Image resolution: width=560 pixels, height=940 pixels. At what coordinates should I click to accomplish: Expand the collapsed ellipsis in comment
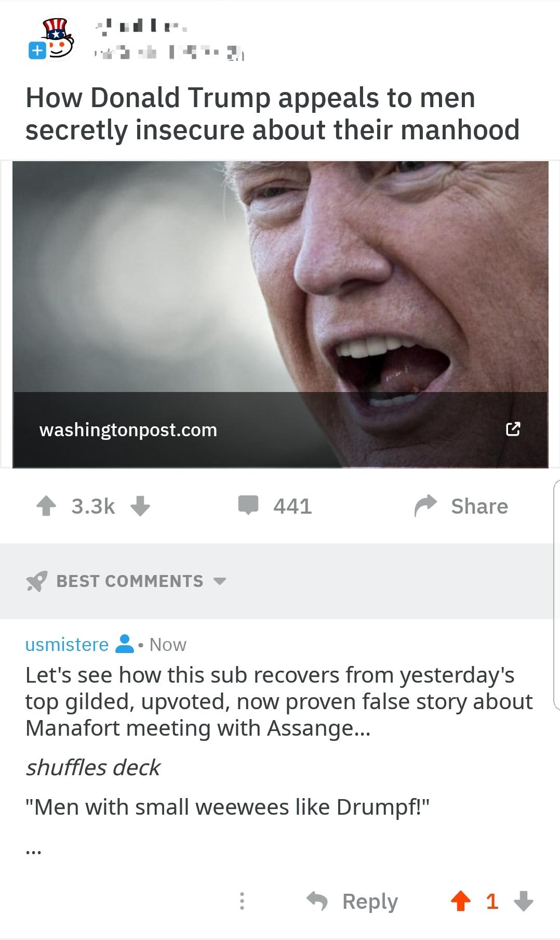(34, 852)
